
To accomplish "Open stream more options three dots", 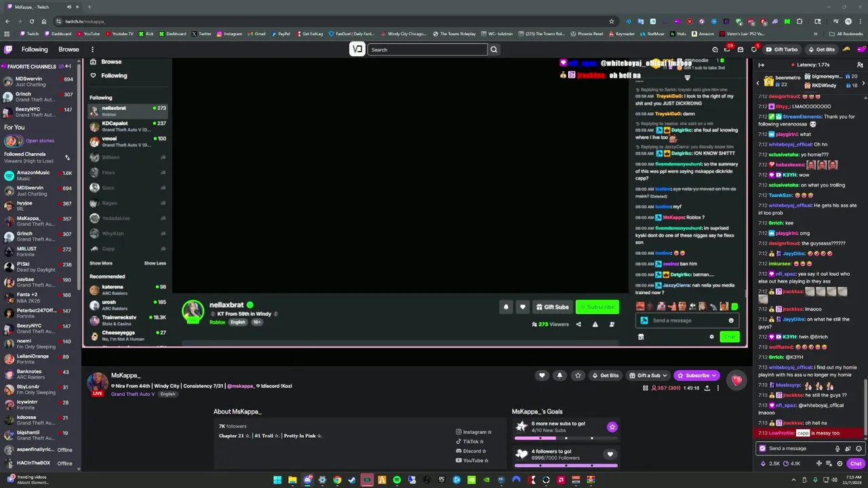I will point(718,388).
